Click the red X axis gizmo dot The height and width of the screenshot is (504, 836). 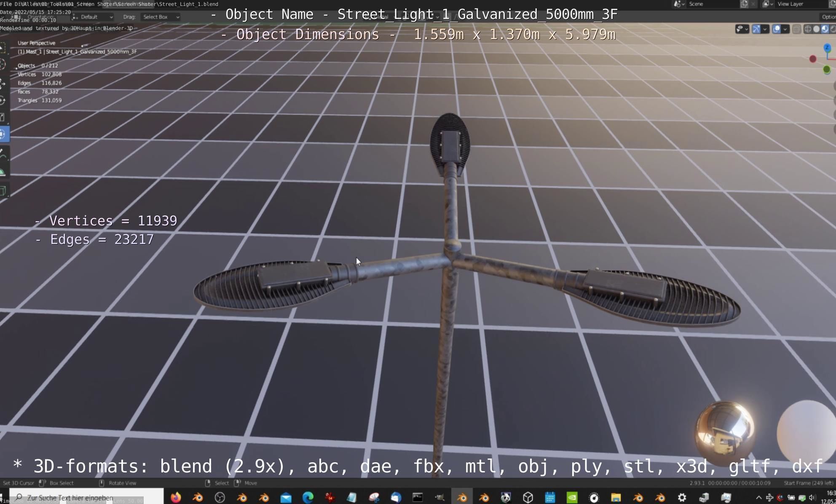pyautogui.click(x=813, y=59)
